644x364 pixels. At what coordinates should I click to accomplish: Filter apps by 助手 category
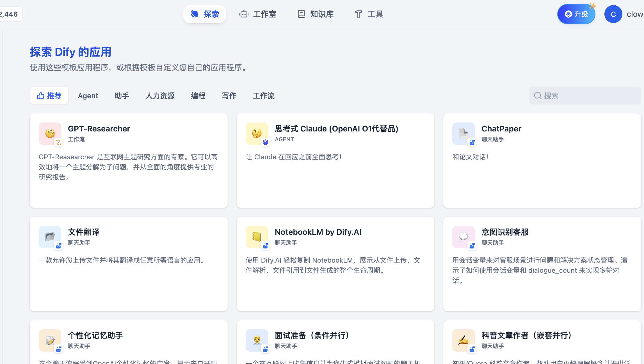[x=122, y=96]
